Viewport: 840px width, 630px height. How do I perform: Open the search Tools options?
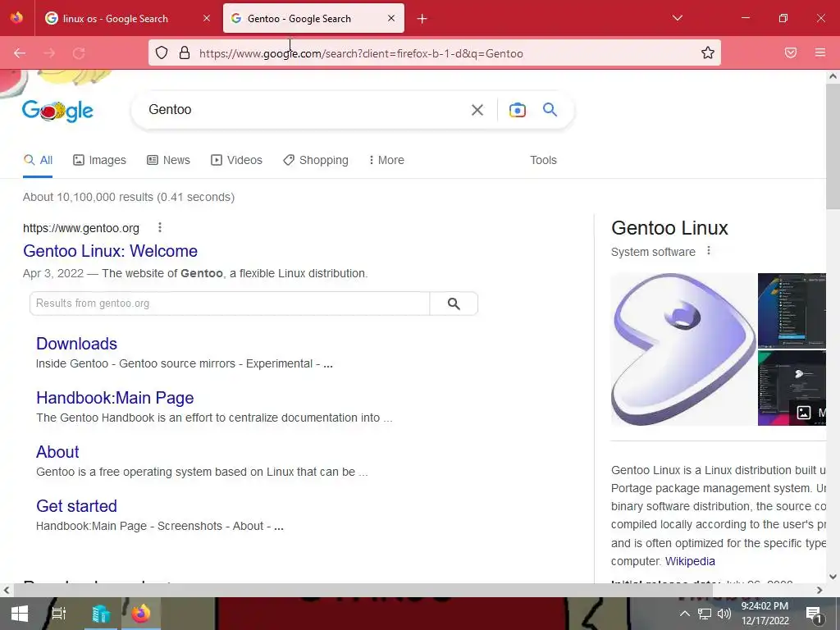coord(543,160)
